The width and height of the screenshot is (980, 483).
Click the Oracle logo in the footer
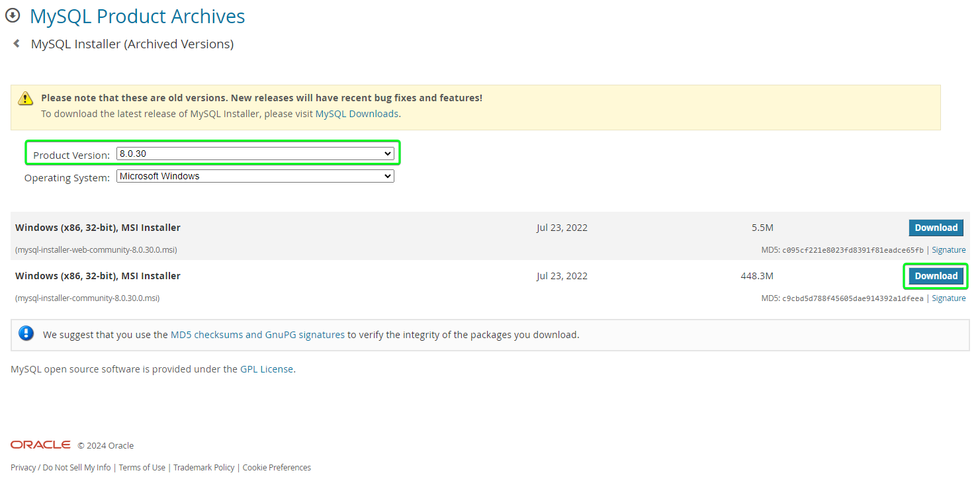(40, 445)
